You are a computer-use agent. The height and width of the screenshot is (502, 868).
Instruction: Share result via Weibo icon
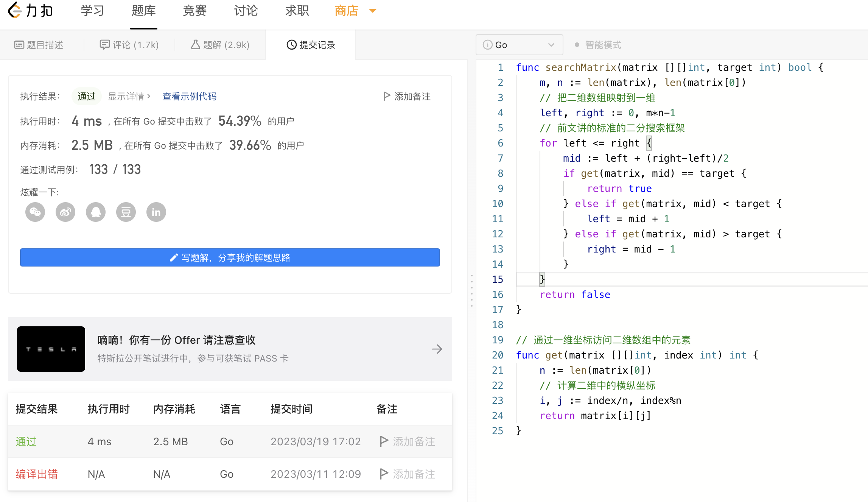pyautogui.click(x=65, y=212)
